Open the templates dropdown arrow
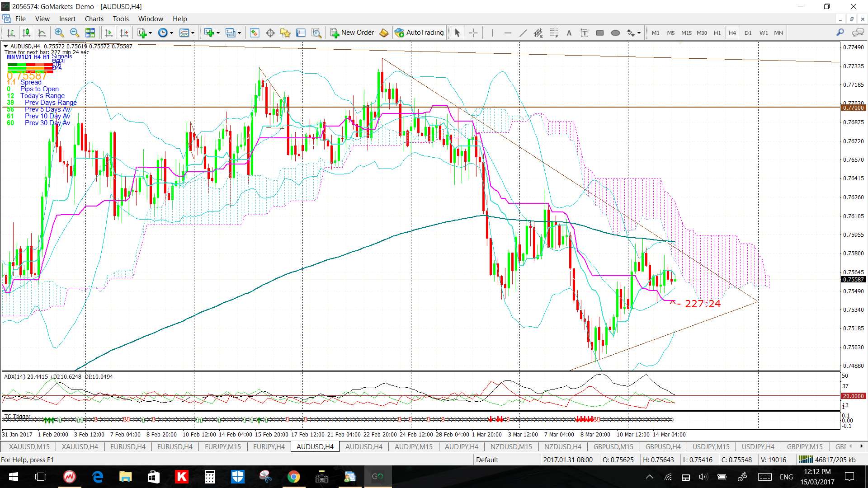Viewport: 868px width, 488px height. [193, 33]
